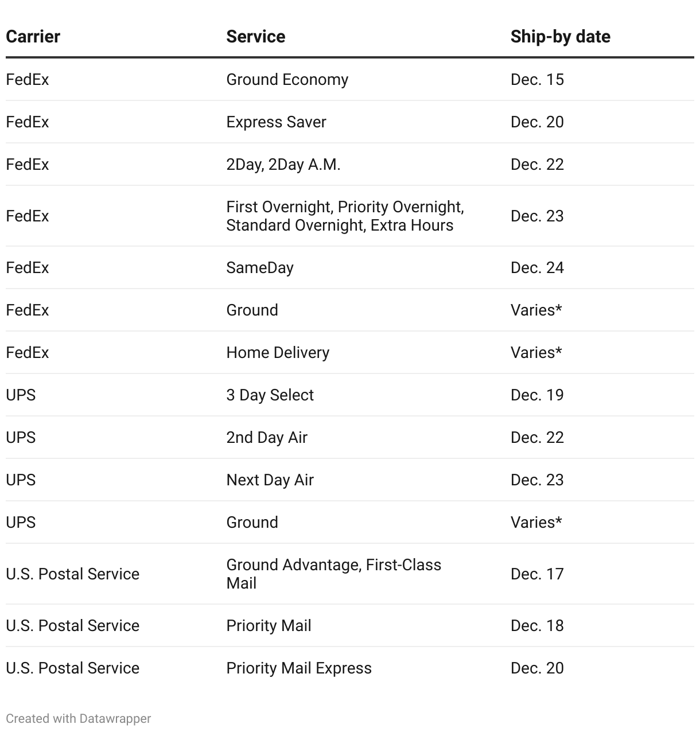Viewport: 700px width, 732px height.
Task: Click the Ground Advantage, First-Class Mail cell
Action: tap(333, 574)
